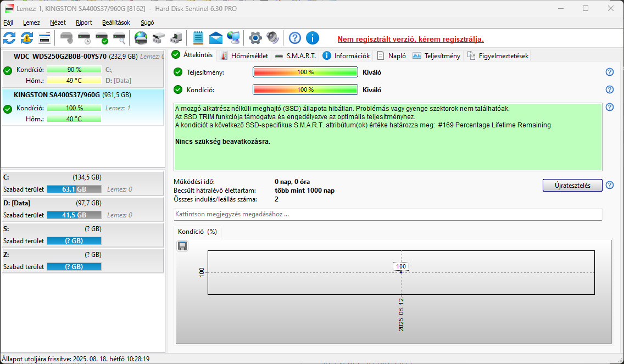Click the blue info circle toolbar icon
Viewport: 624px width, 364px height.
click(x=313, y=38)
